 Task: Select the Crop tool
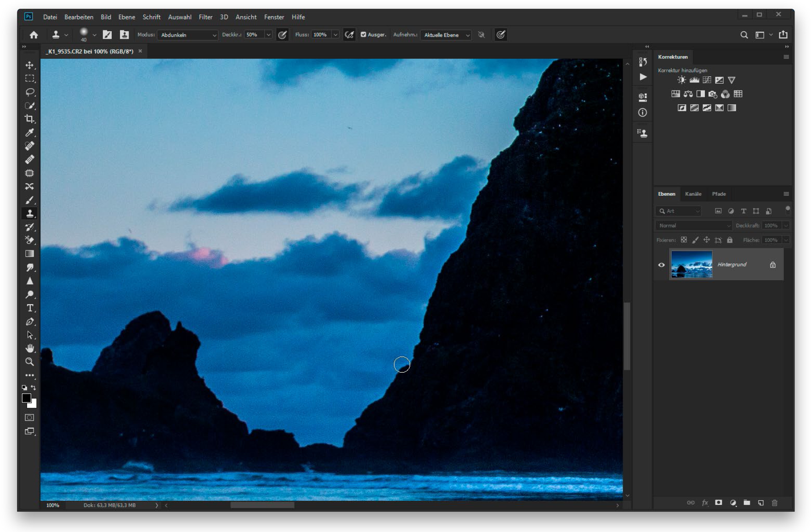click(x=30, y=119)
